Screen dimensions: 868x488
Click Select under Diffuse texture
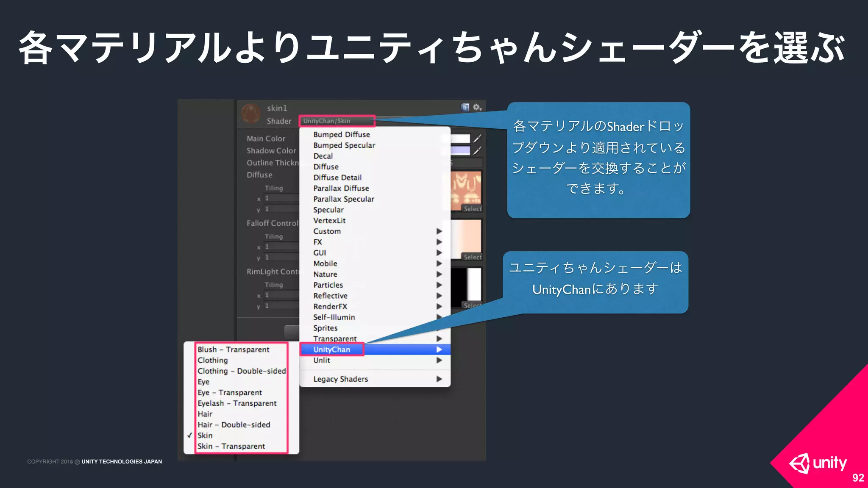[473, 209]
